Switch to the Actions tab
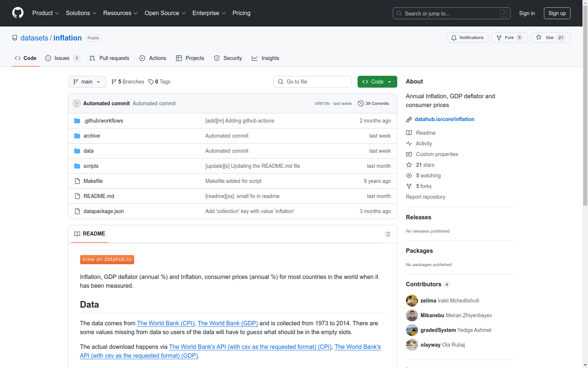 tap(153, 58)
